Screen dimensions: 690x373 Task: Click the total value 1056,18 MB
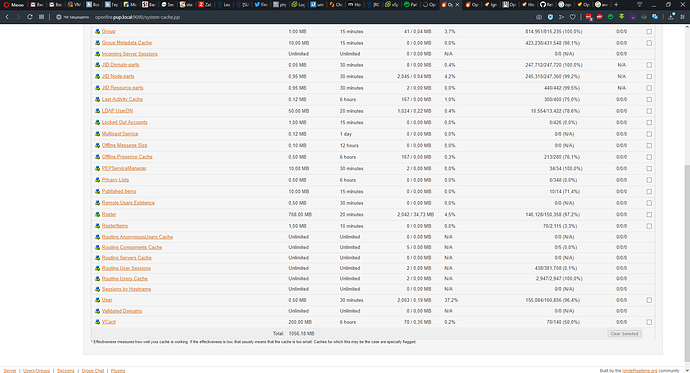pos(301,334)
